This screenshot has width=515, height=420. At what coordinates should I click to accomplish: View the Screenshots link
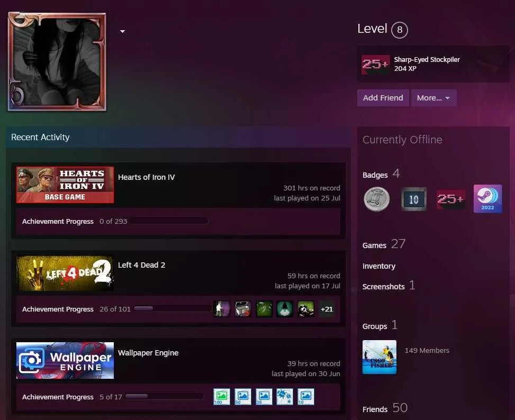pyautogui.click(x=383, y=287)
